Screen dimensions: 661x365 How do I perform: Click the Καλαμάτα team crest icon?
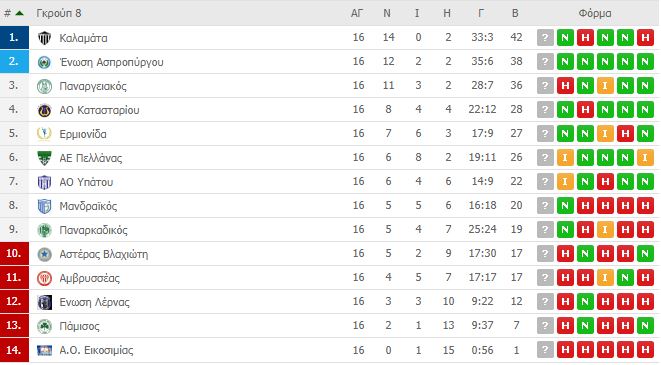click(44, 38)
